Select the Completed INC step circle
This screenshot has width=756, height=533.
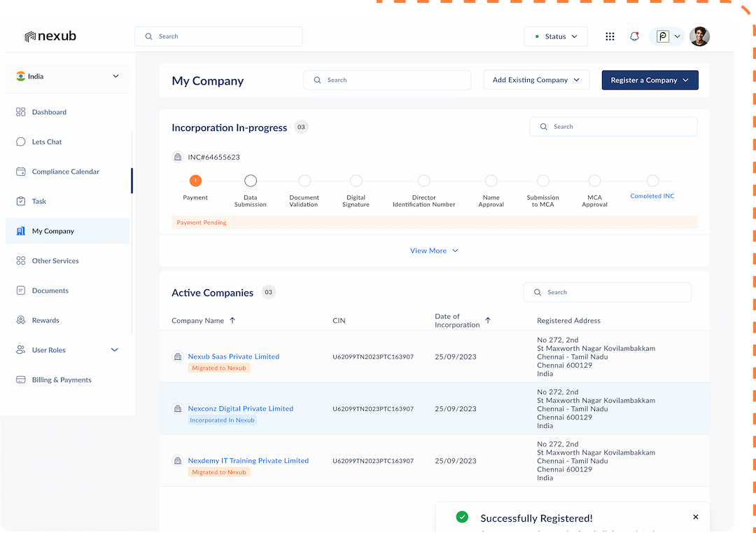[x=652, y=181]
